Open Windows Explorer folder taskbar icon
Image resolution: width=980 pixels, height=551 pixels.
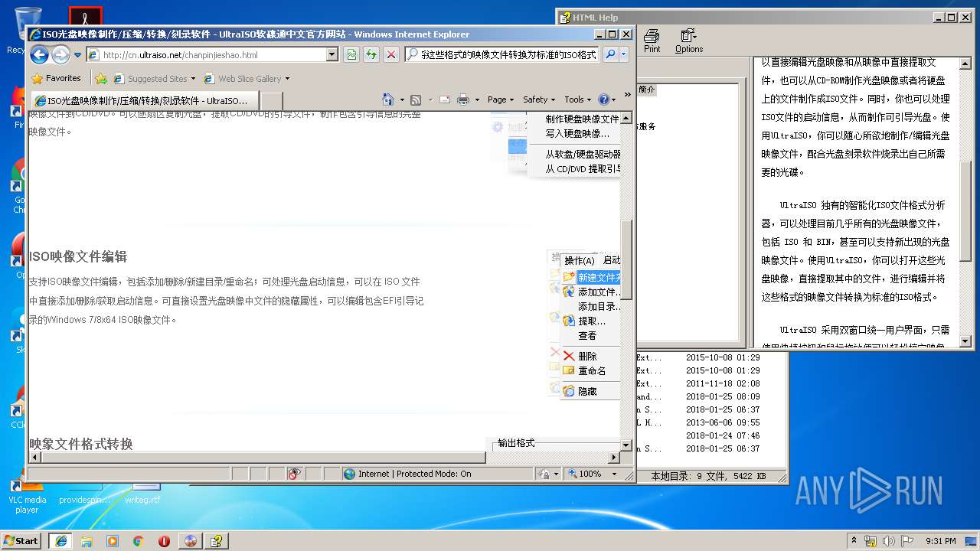[87, 540]
